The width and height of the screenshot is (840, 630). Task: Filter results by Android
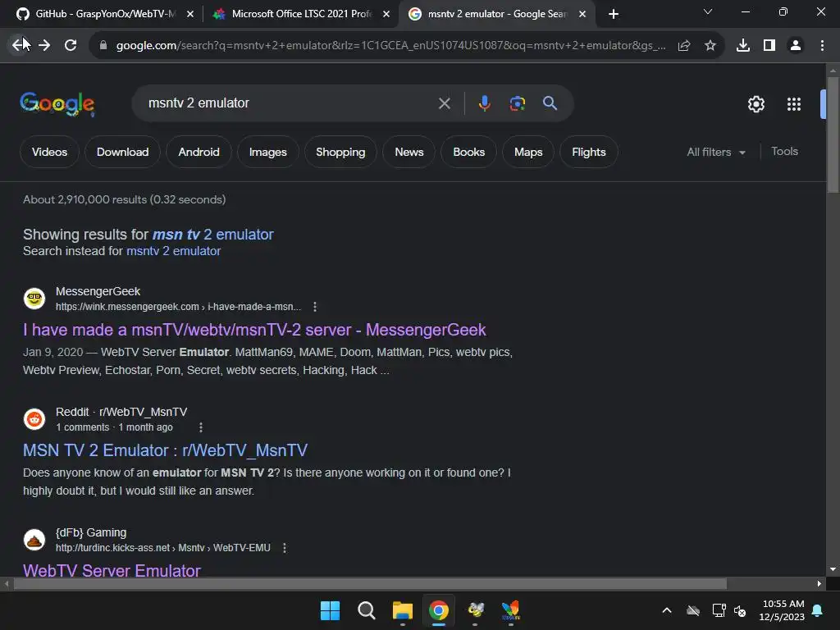click(x=199, y=152)
